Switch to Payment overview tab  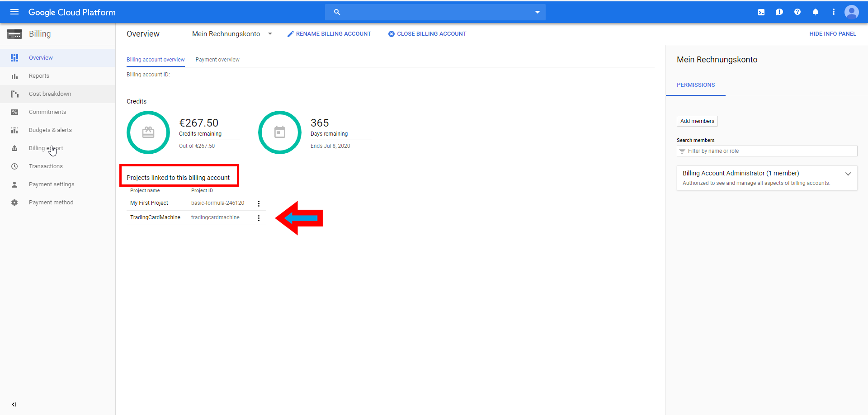click(217, 60)
